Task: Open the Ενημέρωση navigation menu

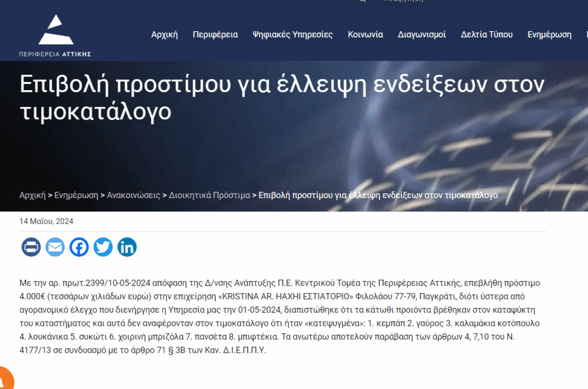Action: [550, 34]
